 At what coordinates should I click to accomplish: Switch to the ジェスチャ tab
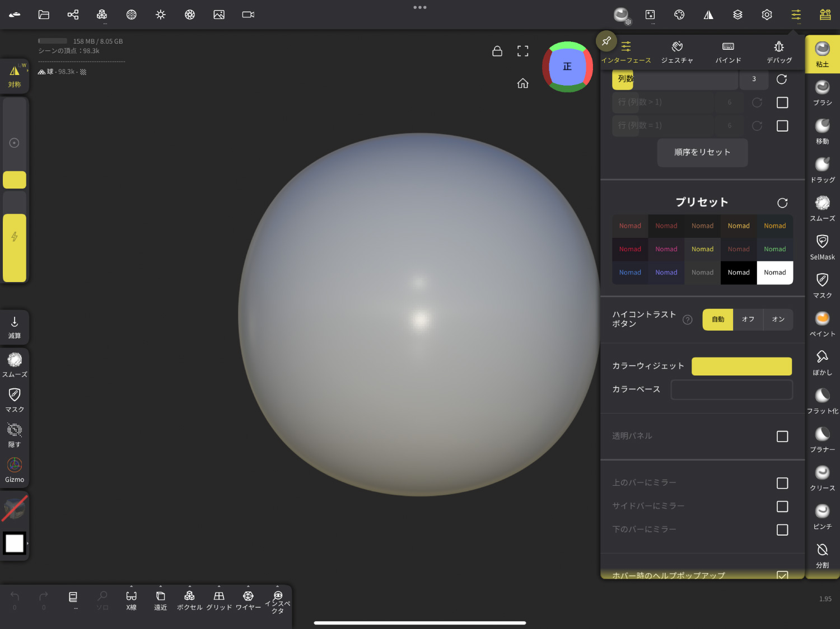coord(677,51)
